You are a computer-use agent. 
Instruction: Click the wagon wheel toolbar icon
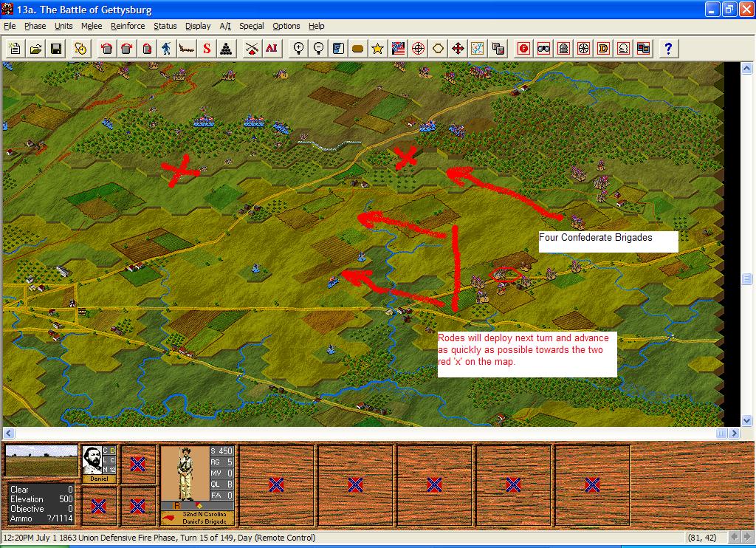tap(583, 49)
